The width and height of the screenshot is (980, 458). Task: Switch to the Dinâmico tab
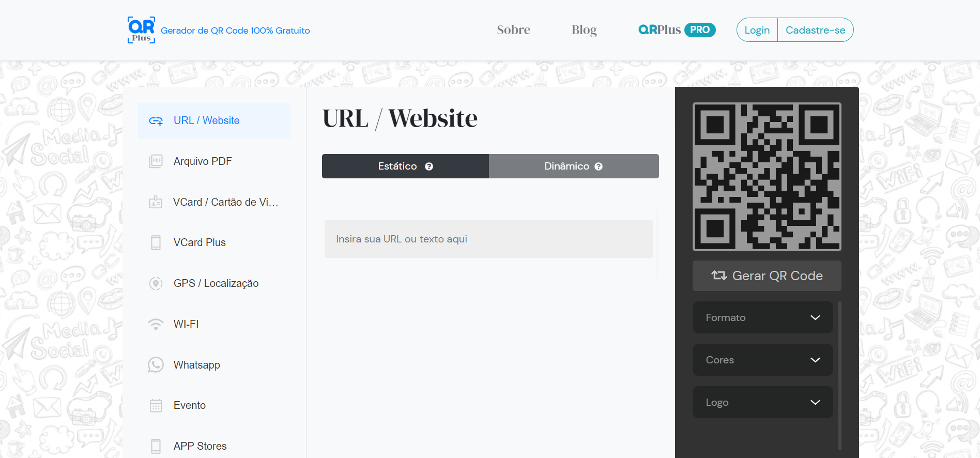click(x=574, y=166)
